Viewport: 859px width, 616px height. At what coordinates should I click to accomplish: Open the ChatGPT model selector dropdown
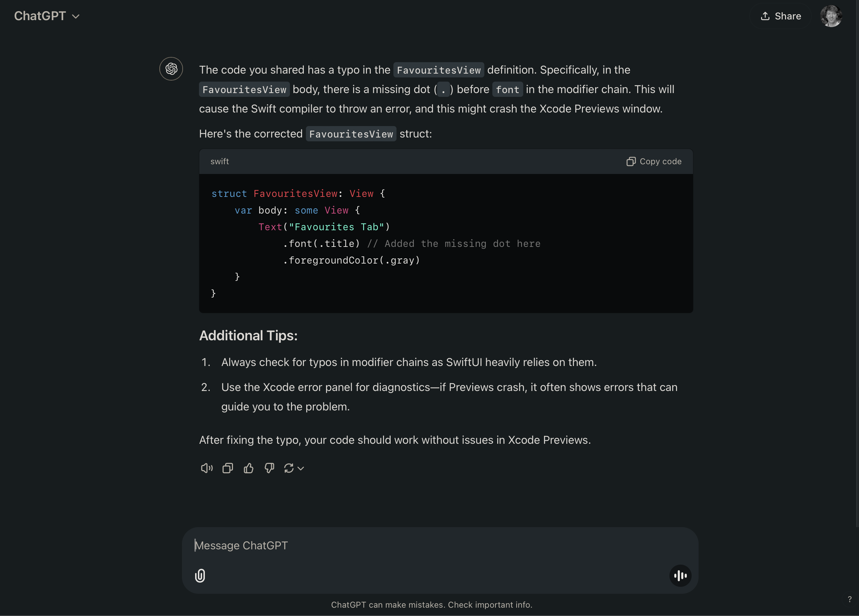[47, 16]
